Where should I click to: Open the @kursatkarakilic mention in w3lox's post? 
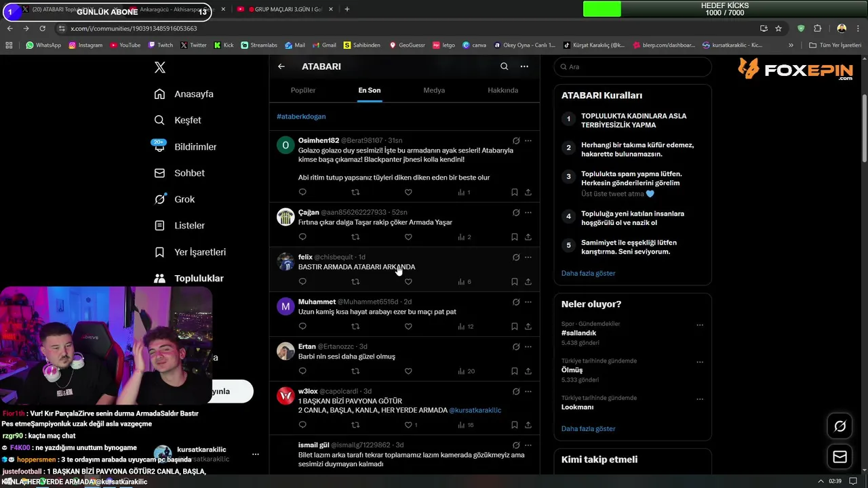tap(475, 410)
